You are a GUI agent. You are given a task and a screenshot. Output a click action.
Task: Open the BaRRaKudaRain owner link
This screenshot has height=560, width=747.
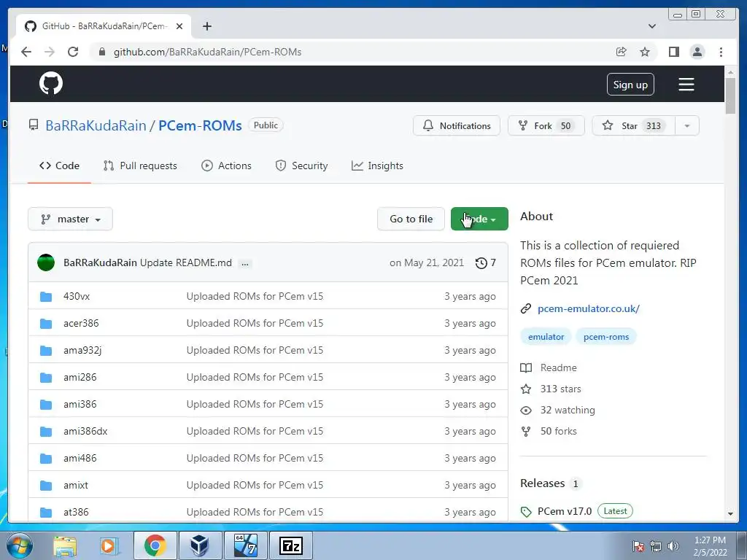[96, 125]
